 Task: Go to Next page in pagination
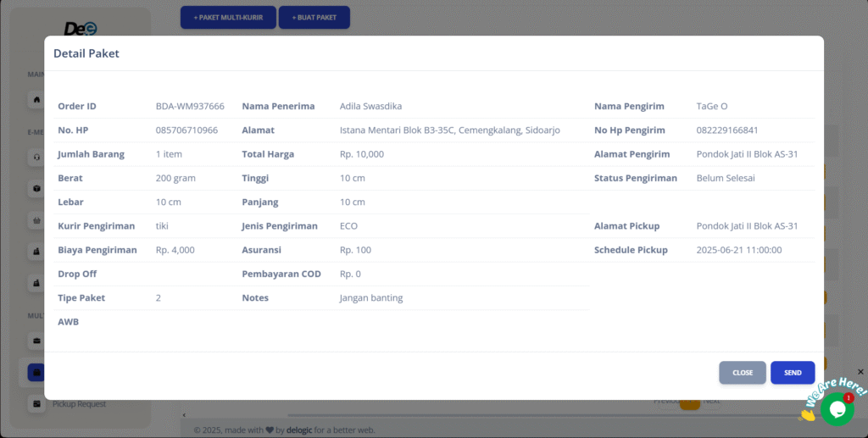pyautogui.click(x=712, y=401)
